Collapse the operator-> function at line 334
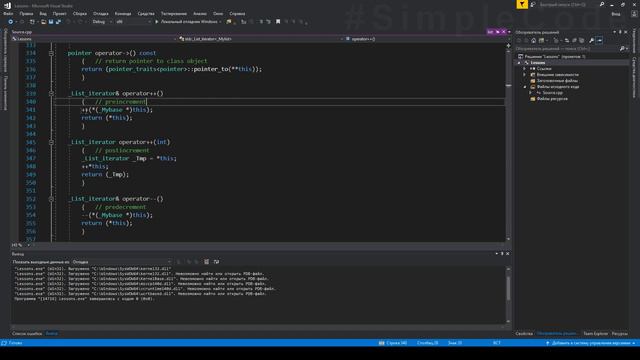The image size is (640, 360). coord(51,53)
